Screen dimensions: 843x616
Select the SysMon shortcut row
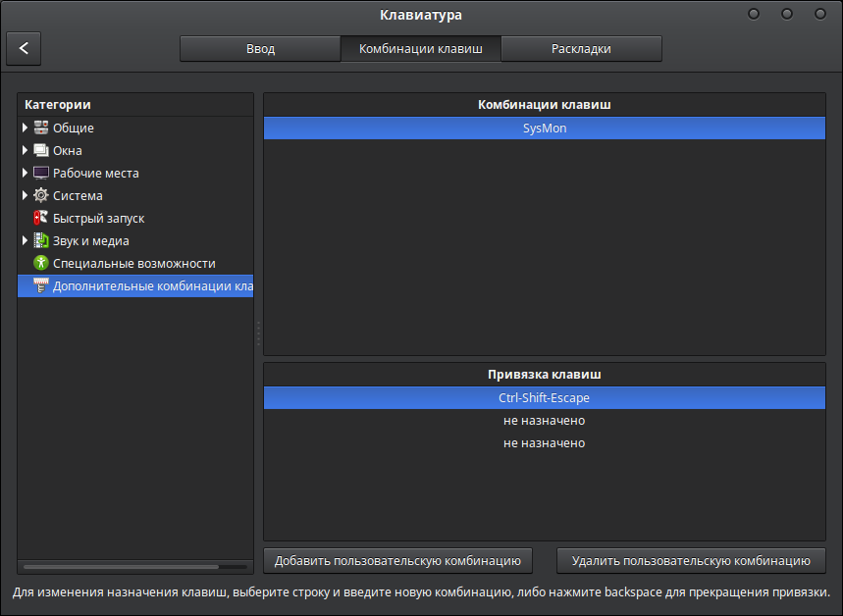544,128
